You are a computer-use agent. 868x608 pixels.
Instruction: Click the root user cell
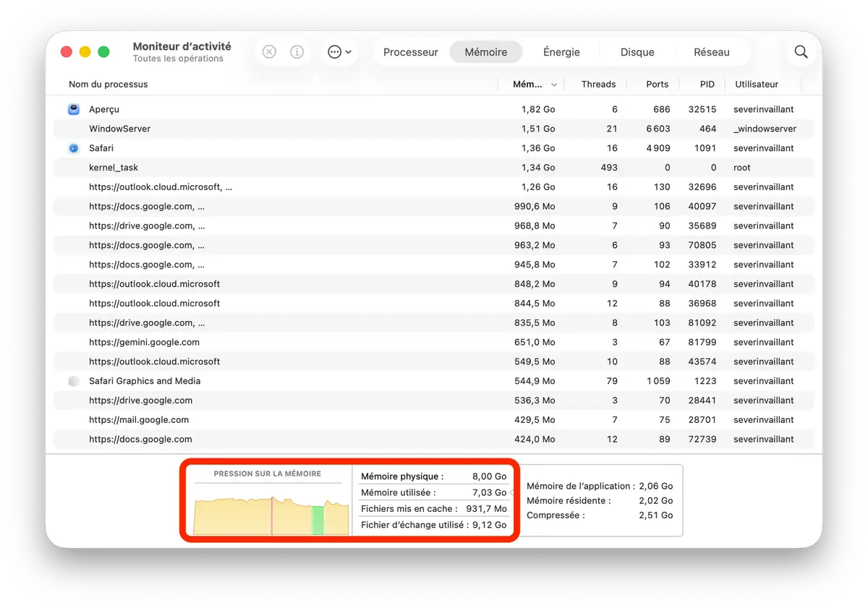[742, 168]
